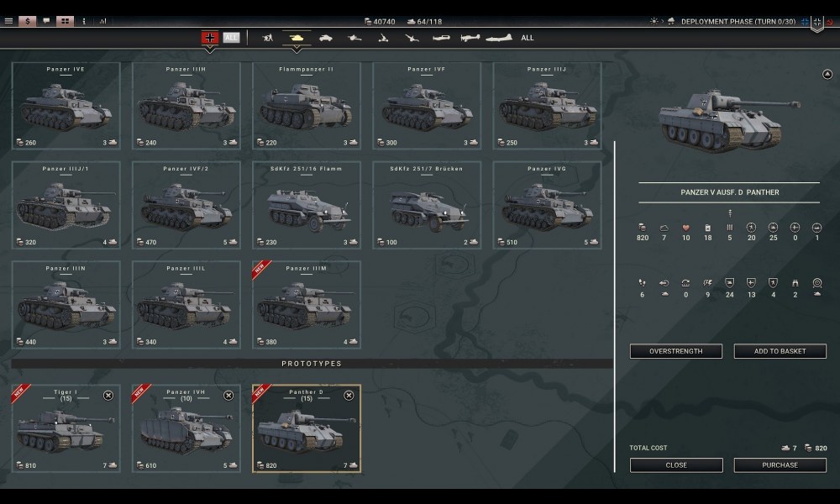Click the Overstrength button

[676, 351]
